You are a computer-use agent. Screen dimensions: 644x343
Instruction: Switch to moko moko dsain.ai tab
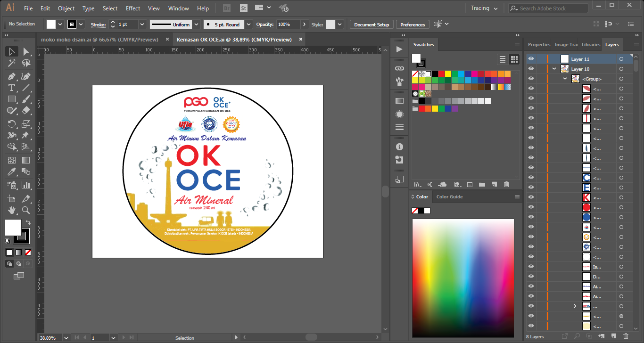(x=99, y=40)
